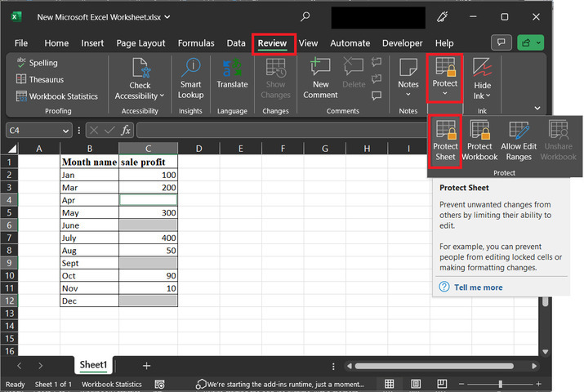
Task: Open Workbook Statistics in ribbon
Action: click(x=57, y=96)
